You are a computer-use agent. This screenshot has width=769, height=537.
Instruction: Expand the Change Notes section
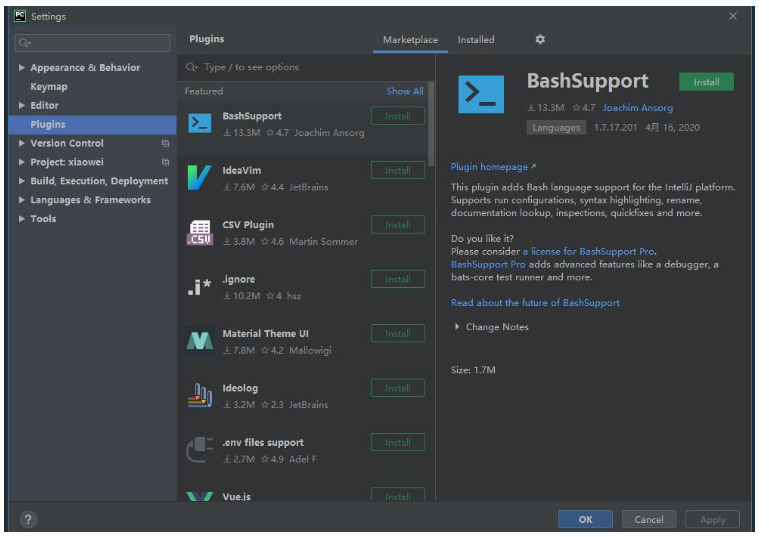(x=457, y=327)
